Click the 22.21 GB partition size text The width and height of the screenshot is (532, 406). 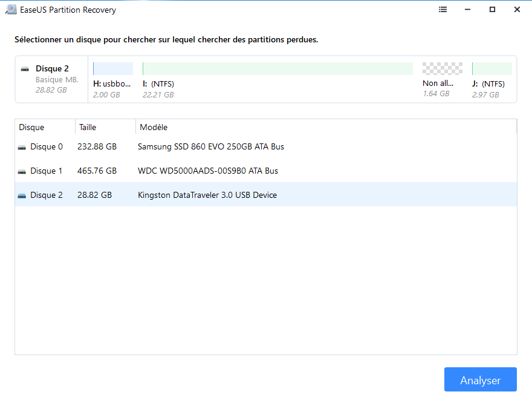click(x=158, y=95)
